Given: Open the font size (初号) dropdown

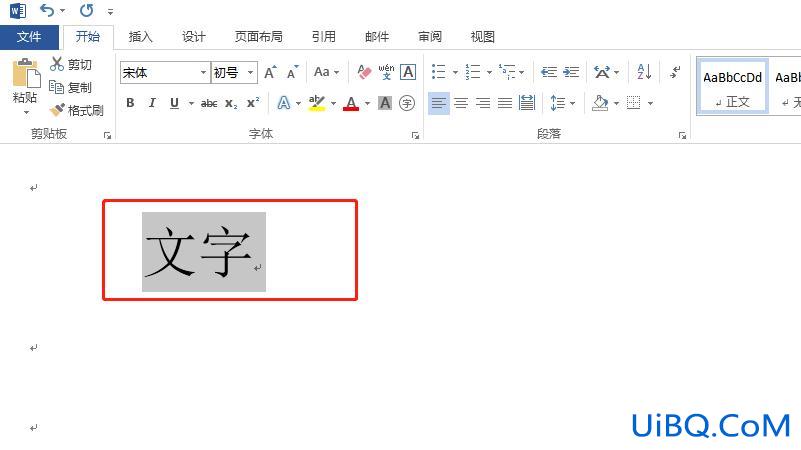Looking at the screenshot, I should (x=250, y=73).
